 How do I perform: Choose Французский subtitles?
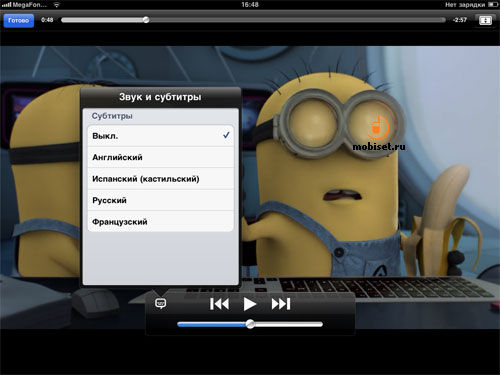click(161, 222)
